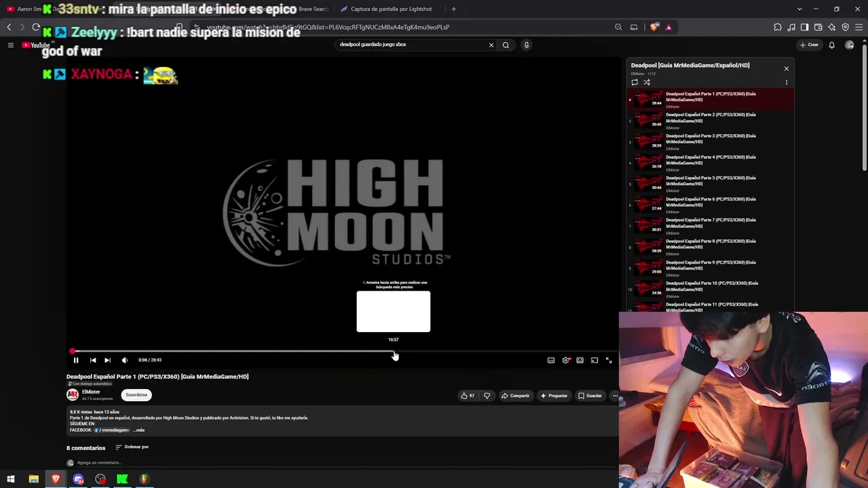Screen dimensions: 868x488
Task: Switch the player to theater mode
Action: click(x=580, y=361)
